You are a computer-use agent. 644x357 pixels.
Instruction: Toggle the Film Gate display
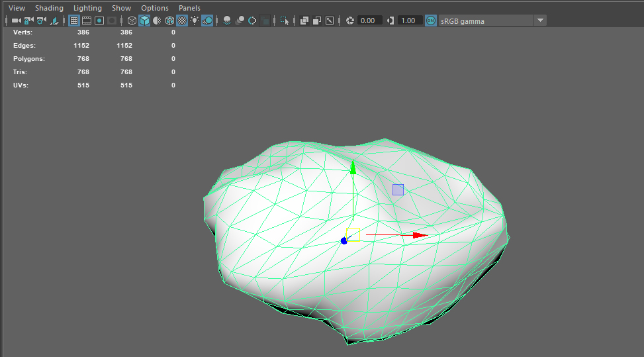(x=87, y=21)
